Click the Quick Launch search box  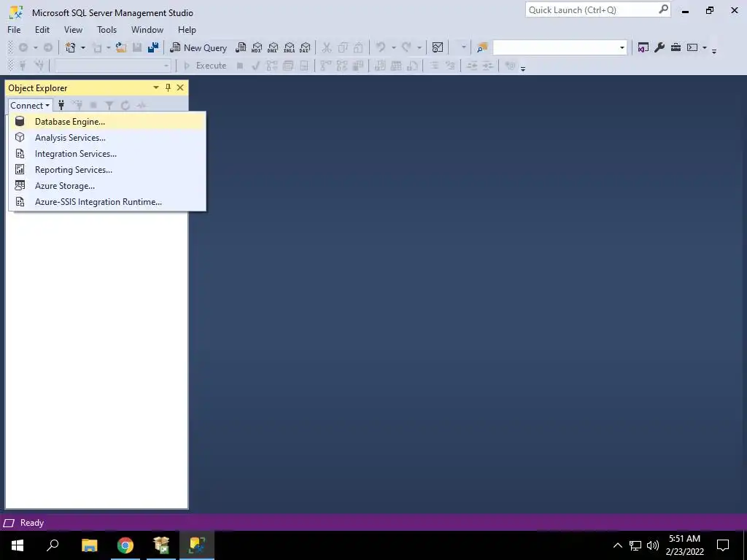[591, 9]
